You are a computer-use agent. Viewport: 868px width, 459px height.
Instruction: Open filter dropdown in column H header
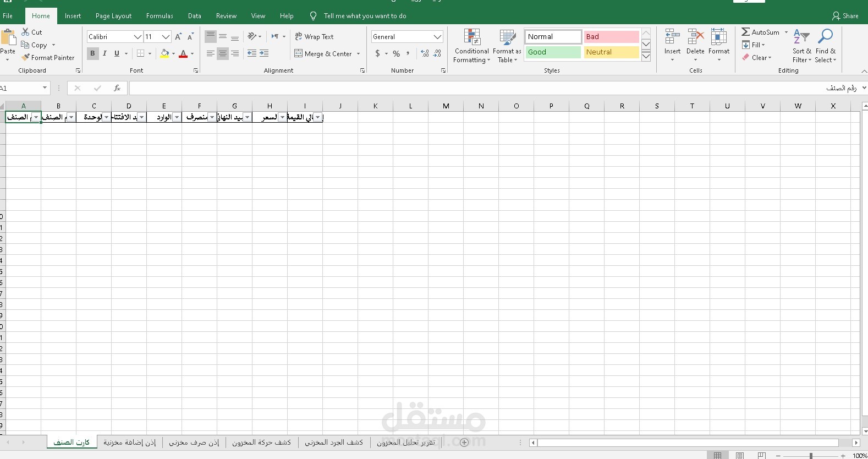(x=282, y=117)
